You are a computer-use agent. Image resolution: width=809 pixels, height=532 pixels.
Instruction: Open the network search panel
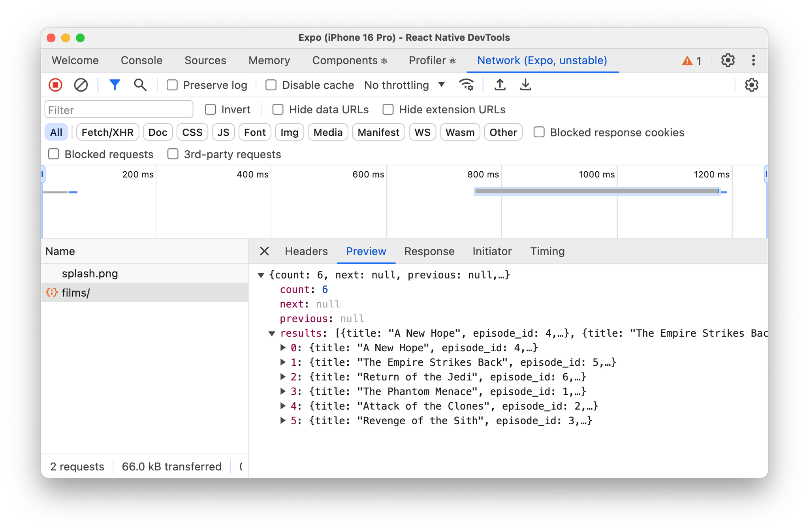pos(140,84)
